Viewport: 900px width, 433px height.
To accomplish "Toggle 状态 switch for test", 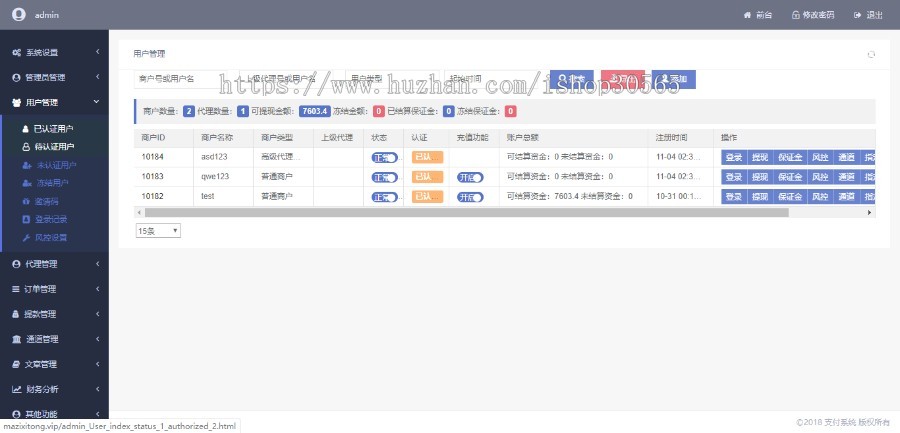I will point(384,197).
